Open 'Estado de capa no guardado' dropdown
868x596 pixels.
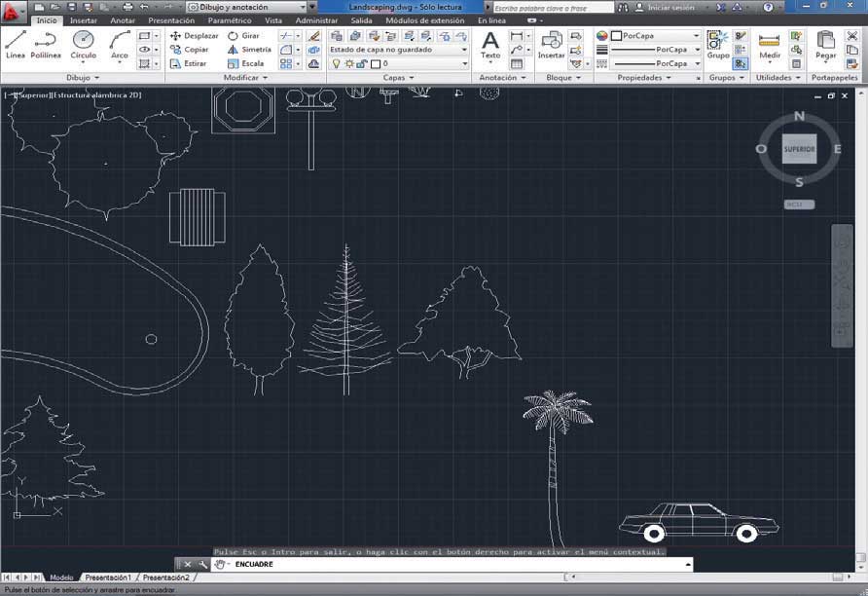pyautogui.click(x=398, y=50)
